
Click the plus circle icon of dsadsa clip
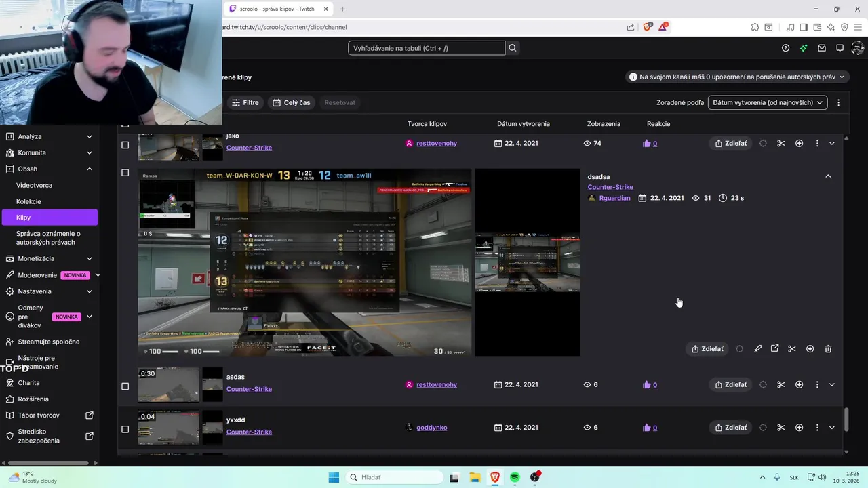pos(810,349)
